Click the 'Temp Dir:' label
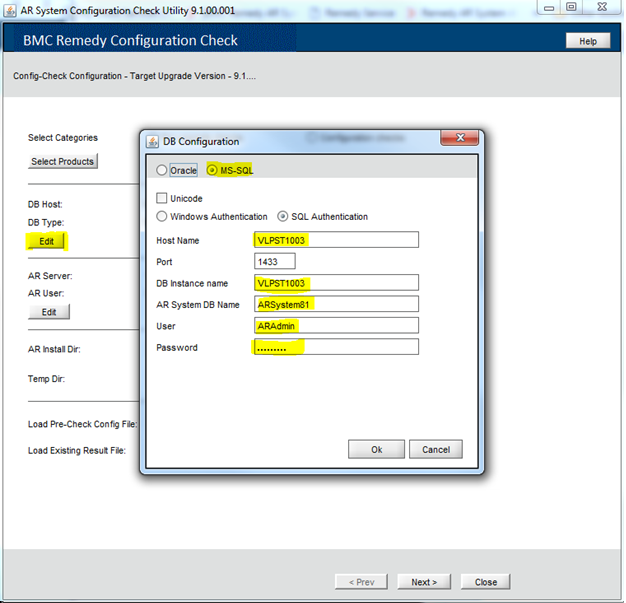This screenshot has height=603, width=626. 46,379
